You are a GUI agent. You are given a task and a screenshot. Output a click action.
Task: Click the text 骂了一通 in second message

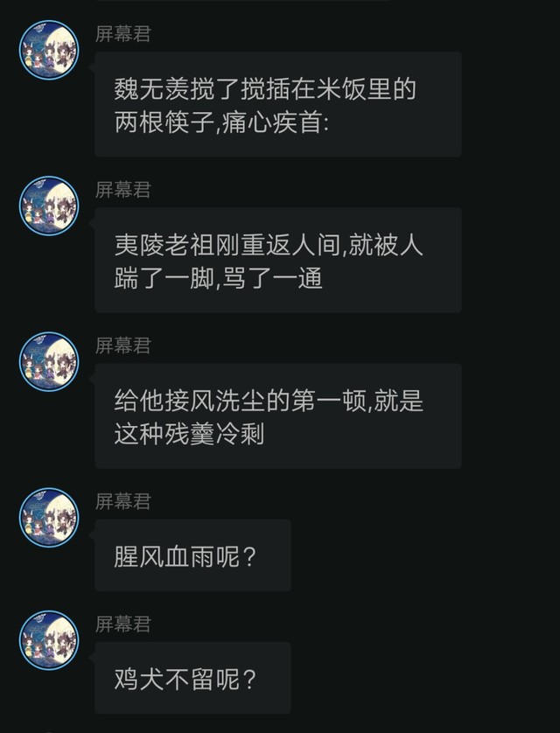pos(272,279)
